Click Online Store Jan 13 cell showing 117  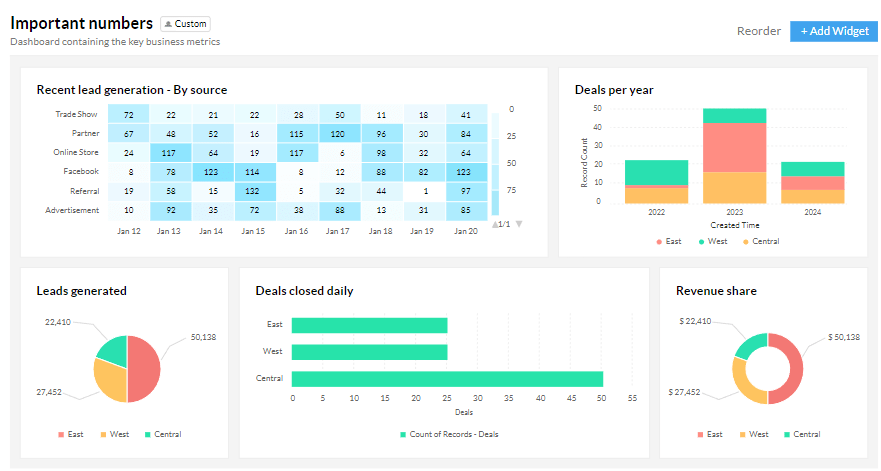(171, 153)
